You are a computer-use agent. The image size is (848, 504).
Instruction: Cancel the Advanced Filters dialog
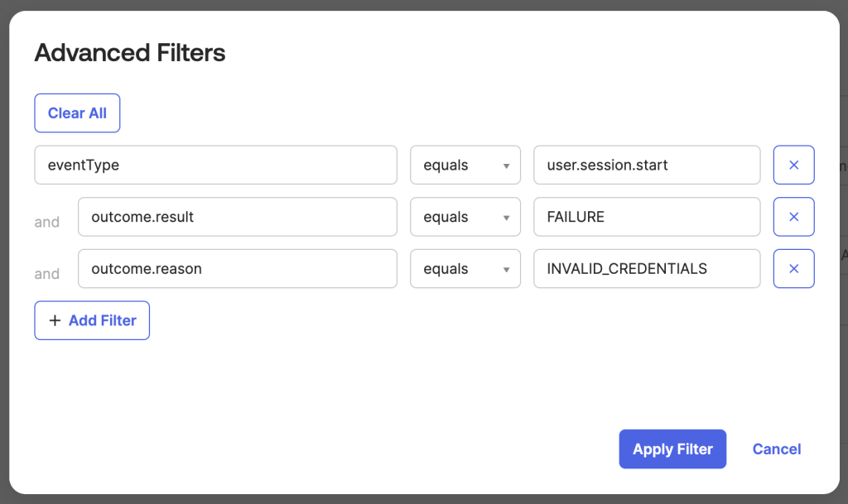pyautogui.click(x=776, y=449)
